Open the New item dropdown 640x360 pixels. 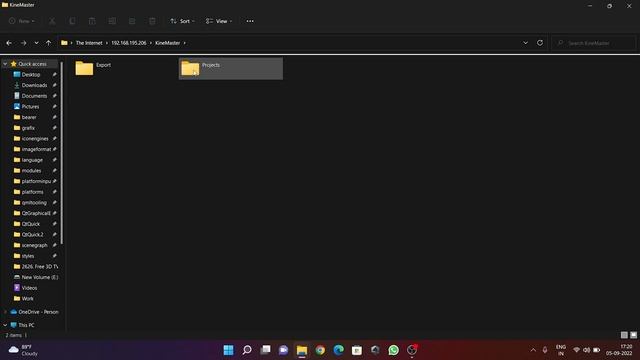tap(22, 21)
